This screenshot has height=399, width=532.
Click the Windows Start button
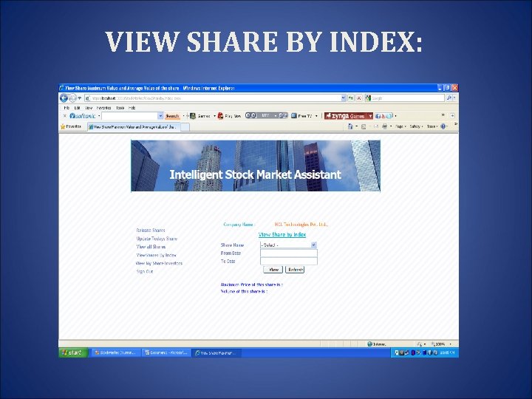pyautogui.click(x=73, y=353)
